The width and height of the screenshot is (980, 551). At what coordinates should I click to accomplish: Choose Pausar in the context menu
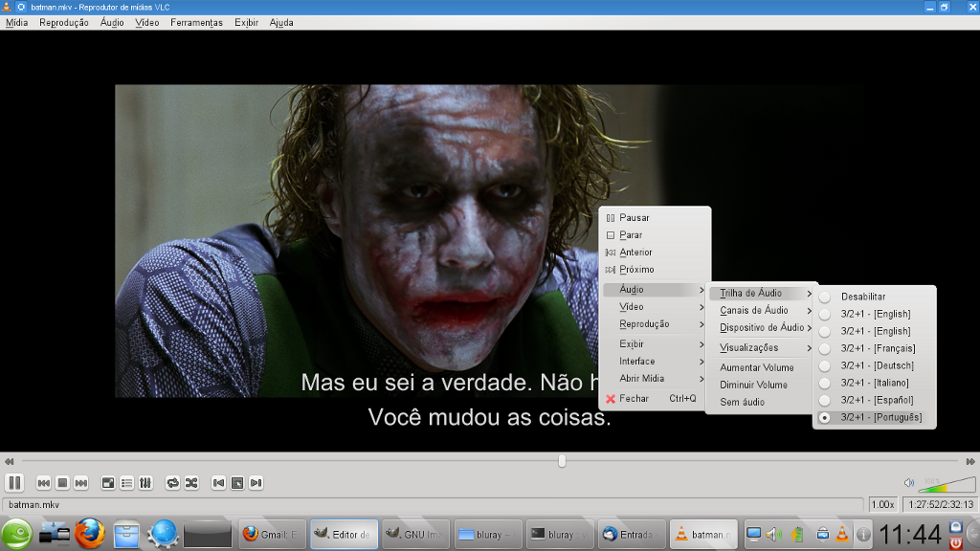655,218
